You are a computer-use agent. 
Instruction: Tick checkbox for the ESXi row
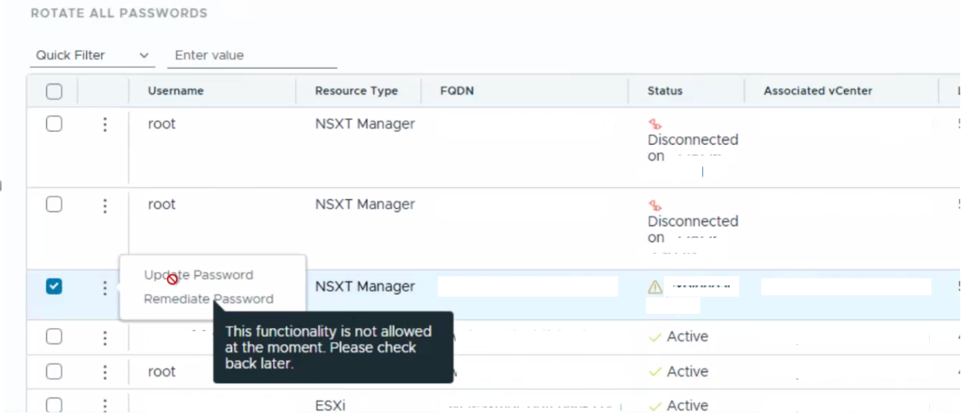(54, 405)
